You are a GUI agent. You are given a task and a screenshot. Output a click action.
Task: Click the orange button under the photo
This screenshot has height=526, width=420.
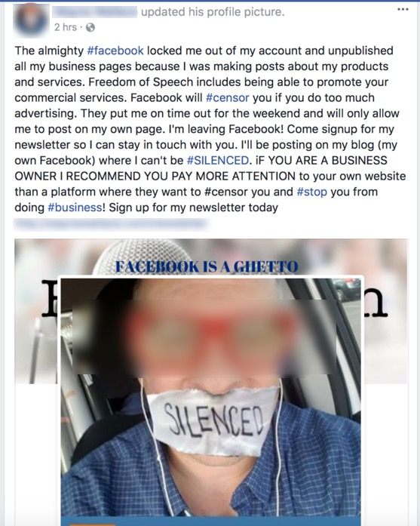click(92, 524)
